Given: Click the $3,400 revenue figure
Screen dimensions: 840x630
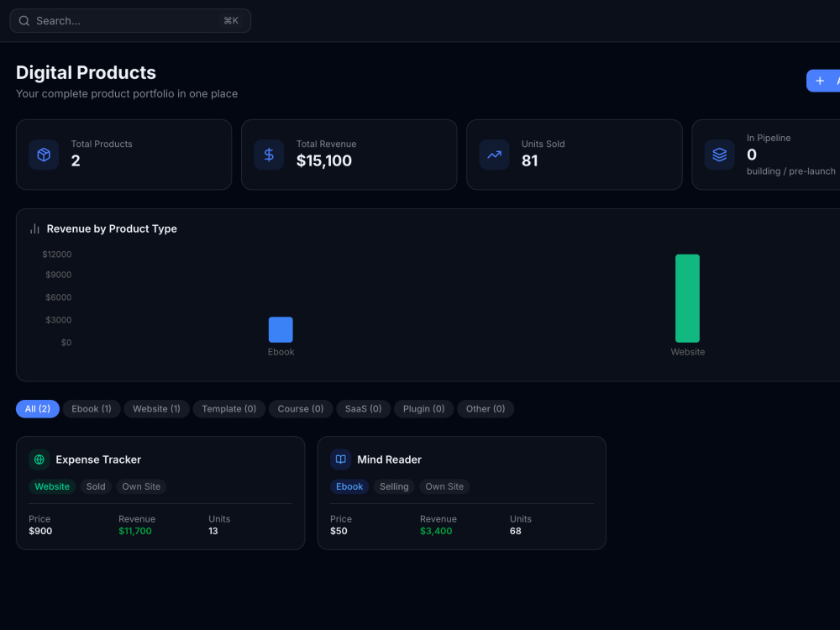Looking at the screenshot, I should pyautogui.click(x=436, y=531).
